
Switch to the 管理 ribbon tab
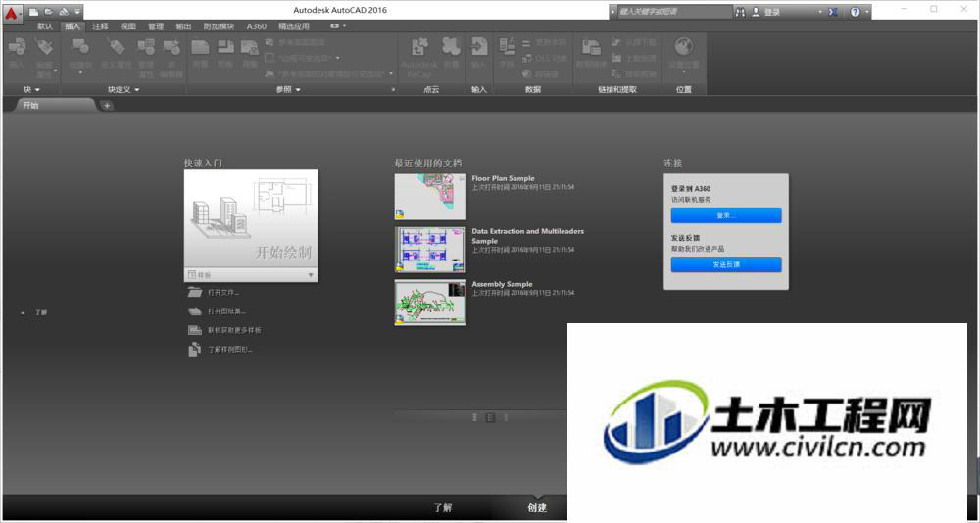(x=156, y=26)
